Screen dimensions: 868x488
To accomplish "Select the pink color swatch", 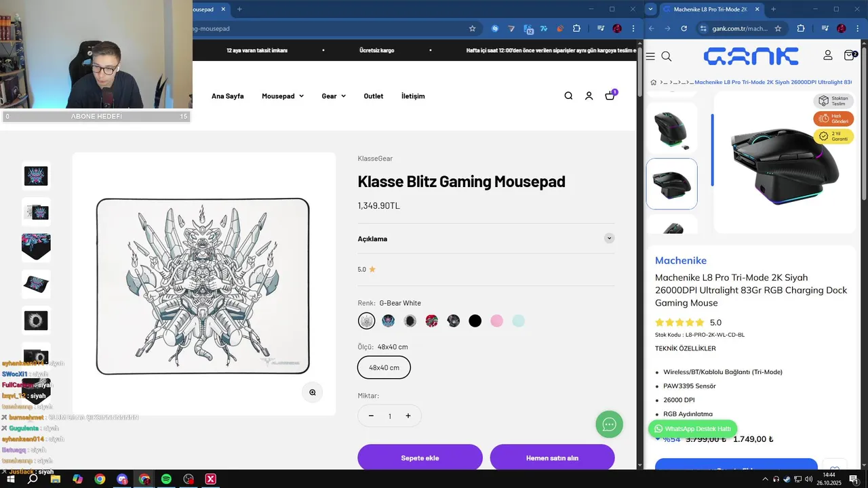I will pyautogui.click(x=497, y=321).
